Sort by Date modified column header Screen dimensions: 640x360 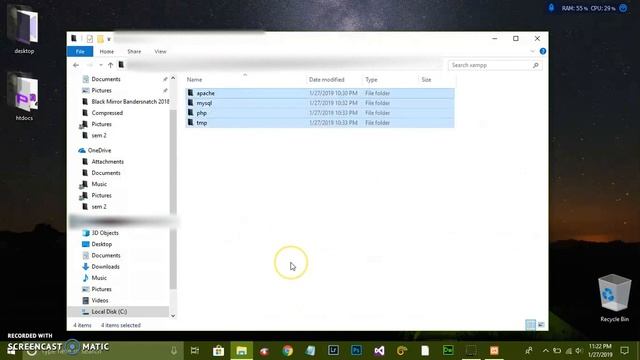click(x=327, y=80)
